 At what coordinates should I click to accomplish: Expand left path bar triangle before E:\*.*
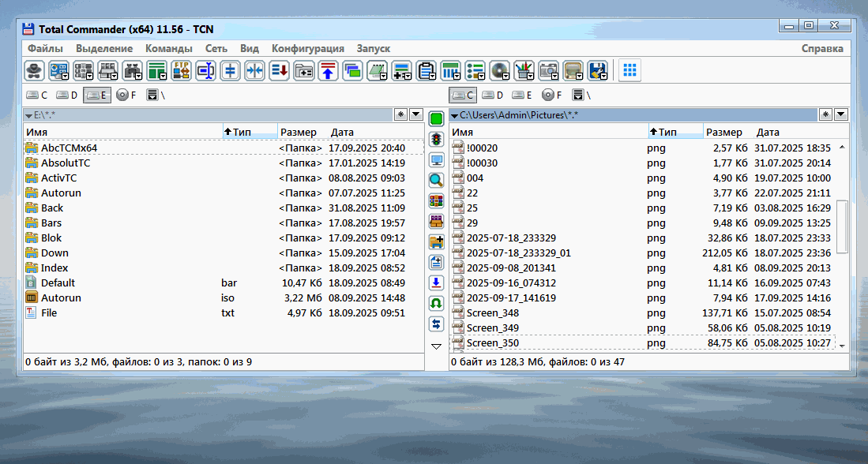pyautogui.click(x=28, y=115)
